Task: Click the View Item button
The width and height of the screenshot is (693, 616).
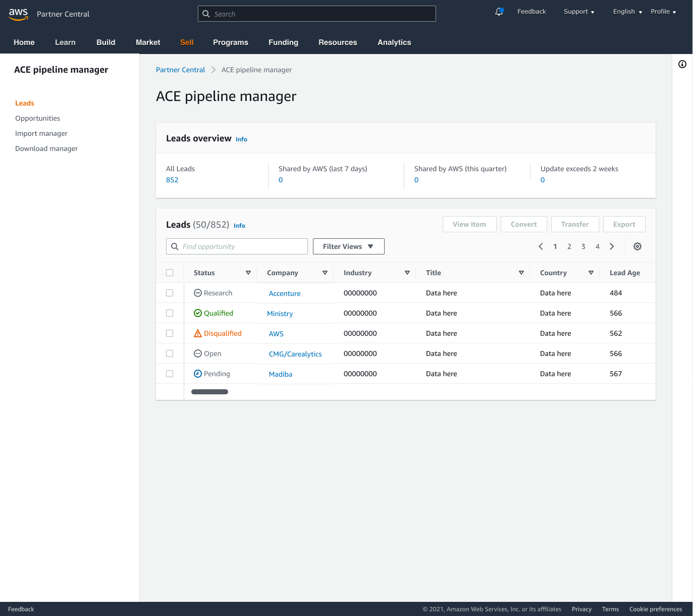Action: pos(469,224)
